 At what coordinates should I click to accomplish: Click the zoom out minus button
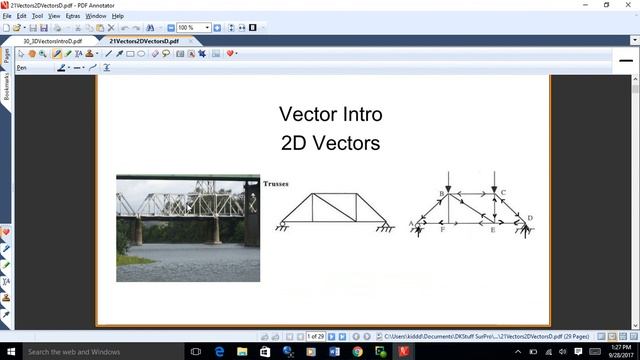click(x=171, y=28)
